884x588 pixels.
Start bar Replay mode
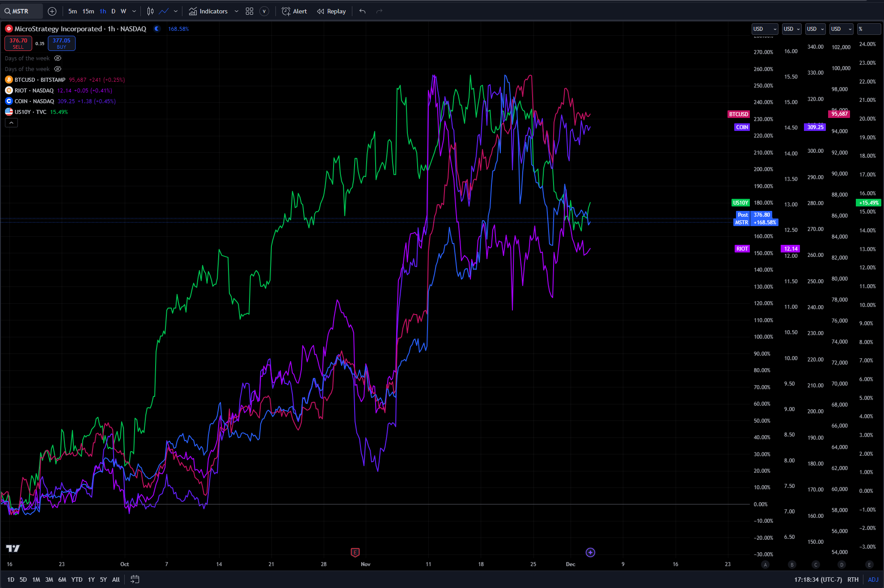tap(331, 11)
